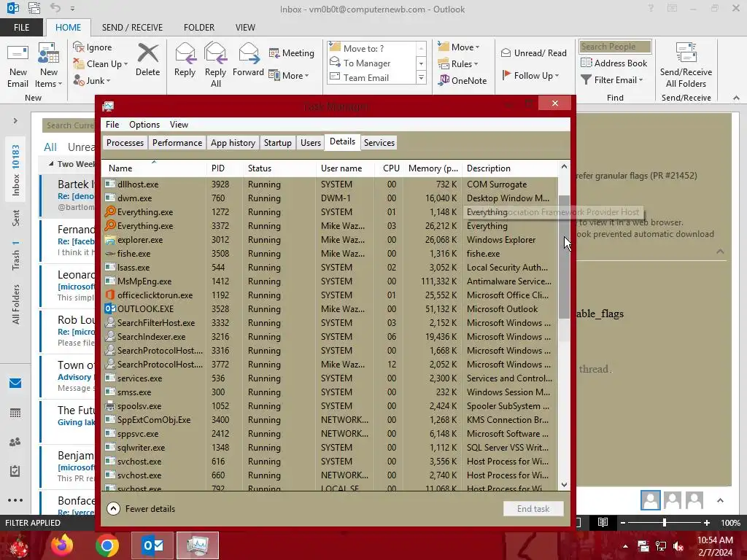The image size is (747, 560).
Task: Show hidden system tray icons
Action: [x=625, y=546]
